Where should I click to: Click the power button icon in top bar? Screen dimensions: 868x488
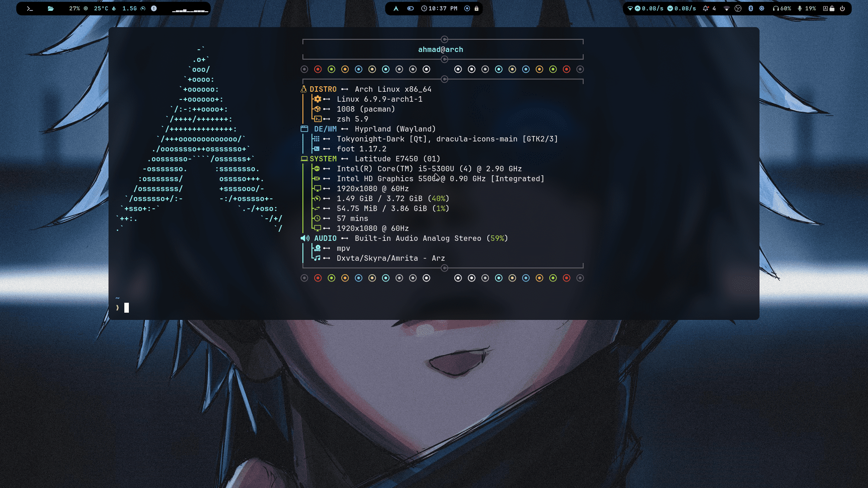coord(842,9)
